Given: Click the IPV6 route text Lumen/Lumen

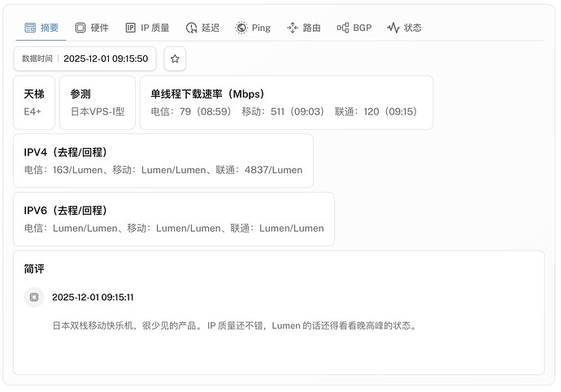Looking at the screenshot, I should [174, 228].
